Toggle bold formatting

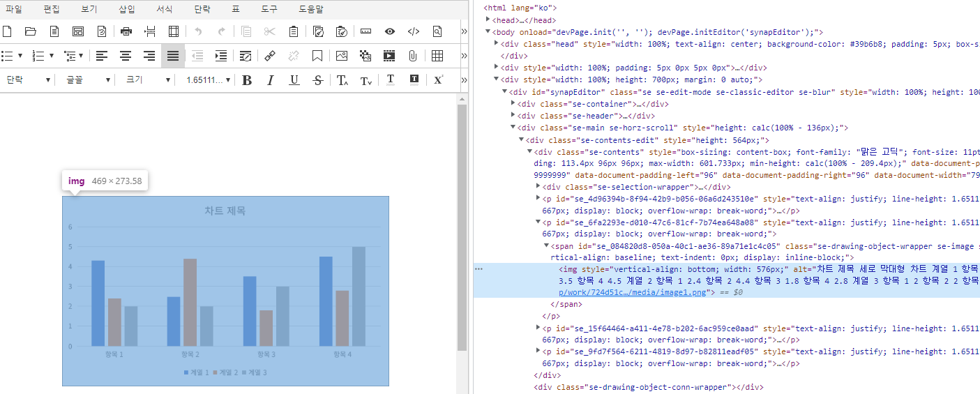coord(246,80)
